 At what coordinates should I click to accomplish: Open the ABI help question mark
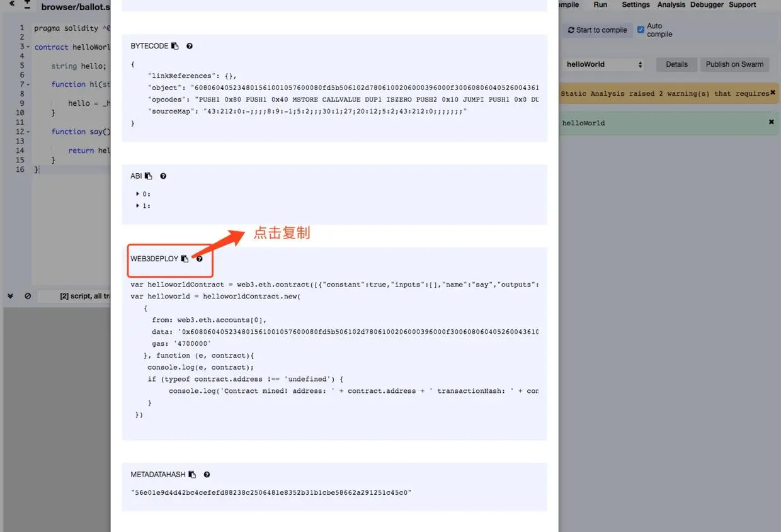[163, 176]
